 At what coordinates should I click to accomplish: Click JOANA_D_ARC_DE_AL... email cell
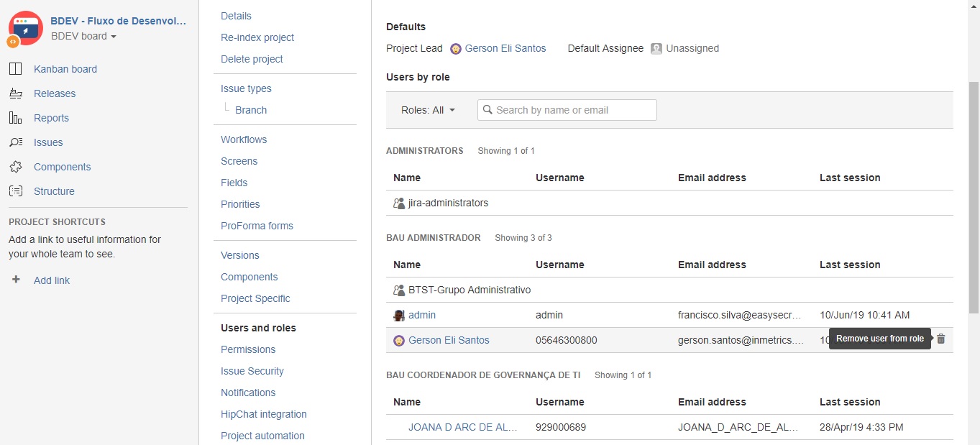(x=738, y=427)
